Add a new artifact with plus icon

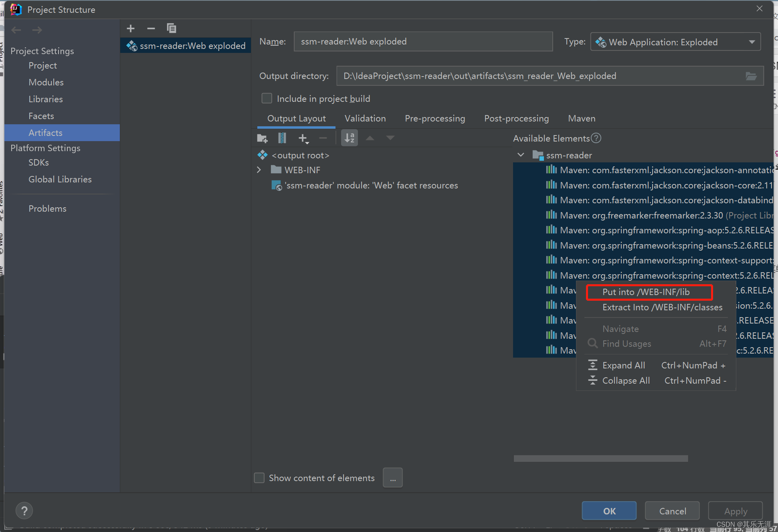point(131,28)
